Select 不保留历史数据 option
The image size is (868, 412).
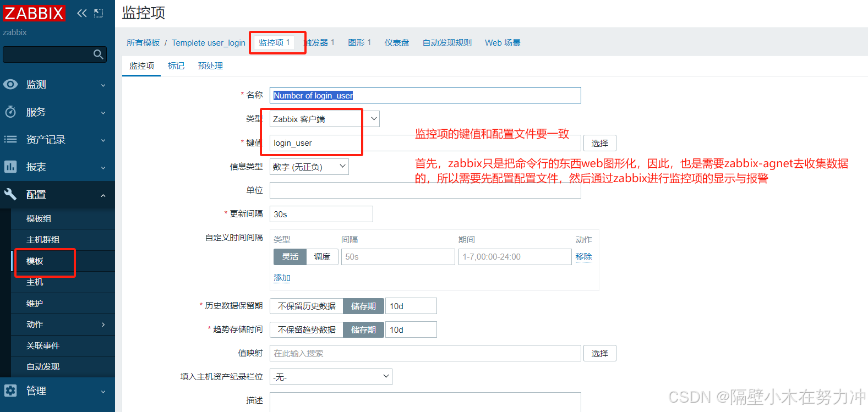(x=307, y=306)
